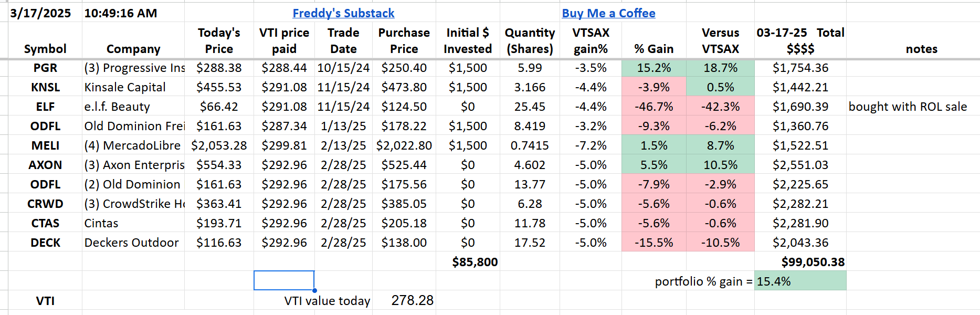Select the PGR symbol cell
980x315 pixels.
[x=45, y=68]
